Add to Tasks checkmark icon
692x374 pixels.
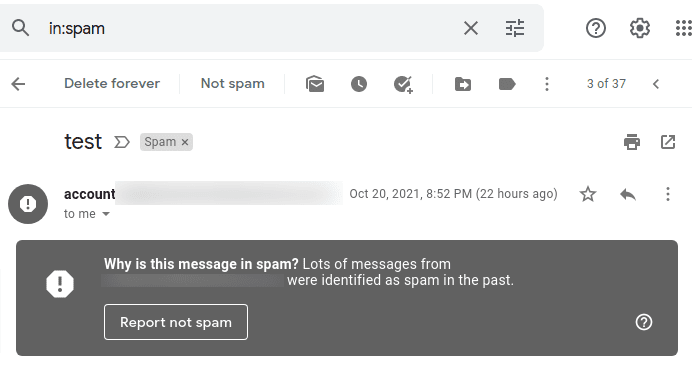[x=403, y=84]
